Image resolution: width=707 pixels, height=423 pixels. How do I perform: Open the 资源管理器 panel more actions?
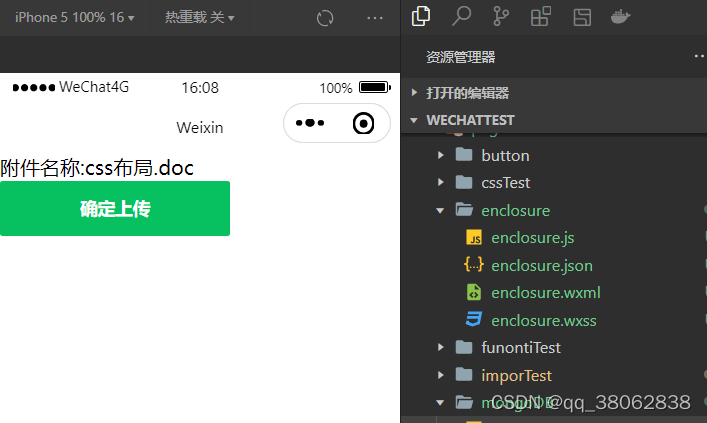pyautogui.click(x=699, y=56)
